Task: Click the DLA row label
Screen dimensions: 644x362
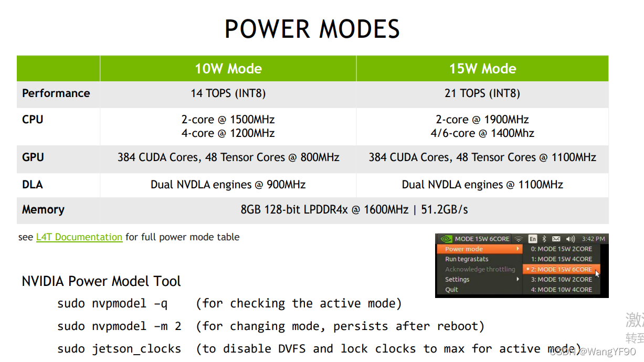Action: [x=33, y=185]
